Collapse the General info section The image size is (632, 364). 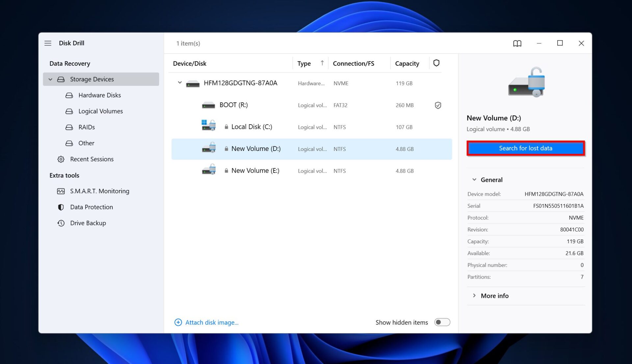coord(474,180)
